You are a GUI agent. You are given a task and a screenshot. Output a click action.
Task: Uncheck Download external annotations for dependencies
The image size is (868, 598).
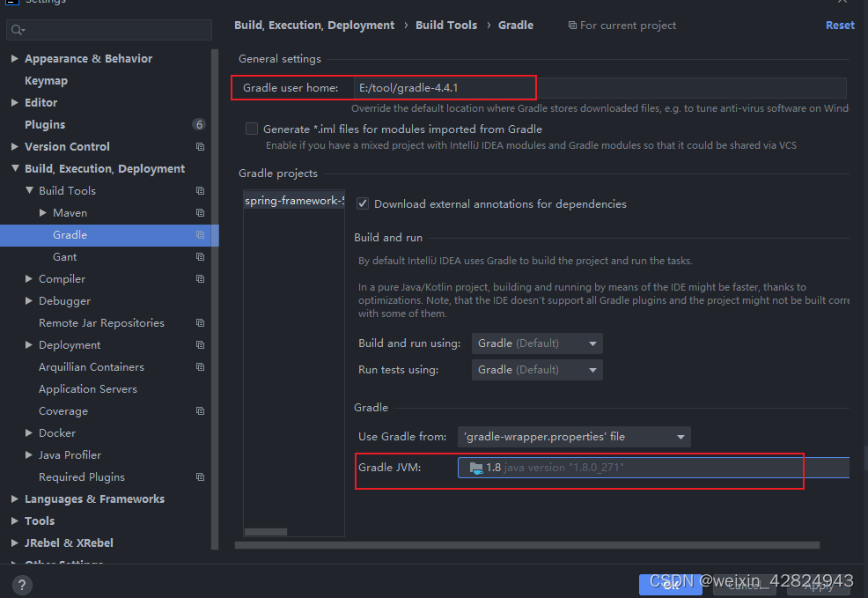pyautogui.click(x=363, y=203)
